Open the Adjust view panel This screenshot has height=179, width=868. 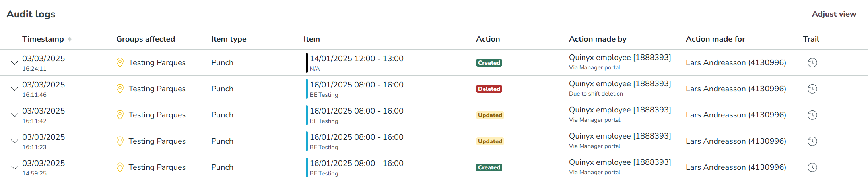(834, 14)
